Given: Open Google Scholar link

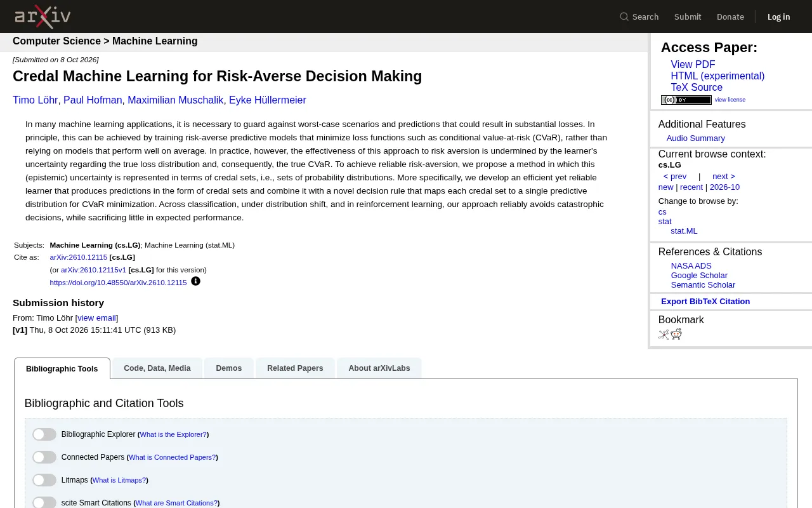Looking at the screenshot, I should 699,276.
